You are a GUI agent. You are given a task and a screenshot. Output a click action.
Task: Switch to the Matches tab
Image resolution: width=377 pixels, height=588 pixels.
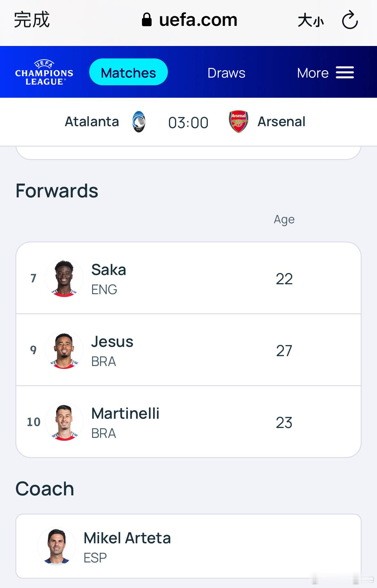[129, 72]
